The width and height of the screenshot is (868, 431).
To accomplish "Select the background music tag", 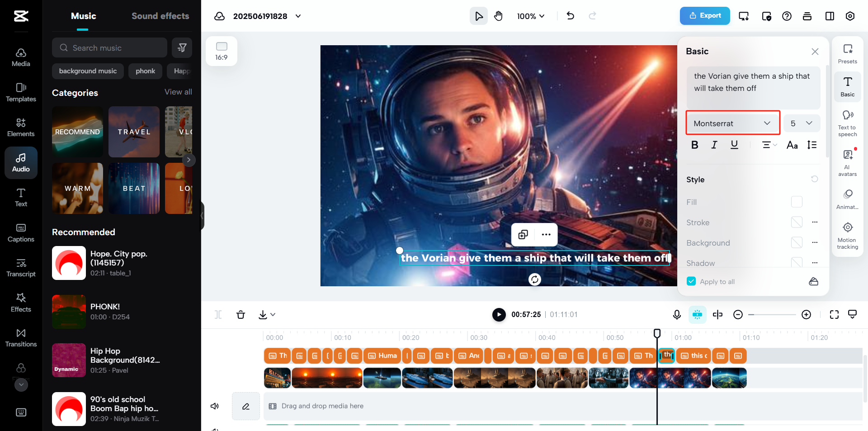I will pyautogui.click(x=88, y=71).
